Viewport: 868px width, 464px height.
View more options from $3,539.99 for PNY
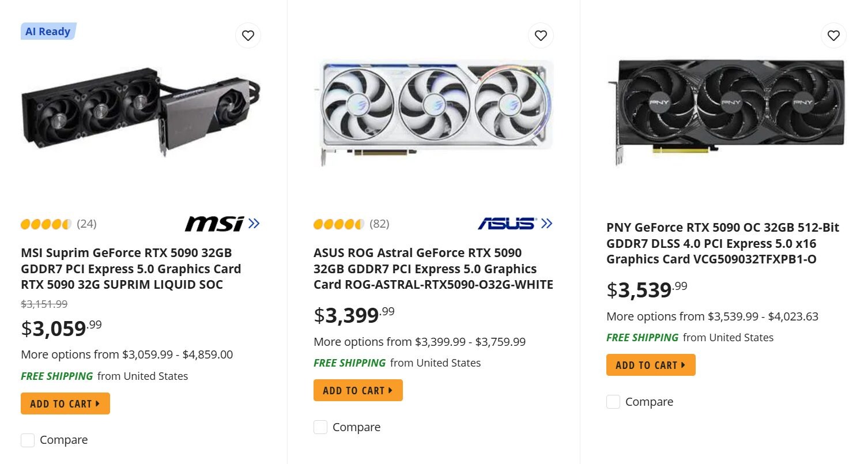pyautogui.click(x=712, y=316)
